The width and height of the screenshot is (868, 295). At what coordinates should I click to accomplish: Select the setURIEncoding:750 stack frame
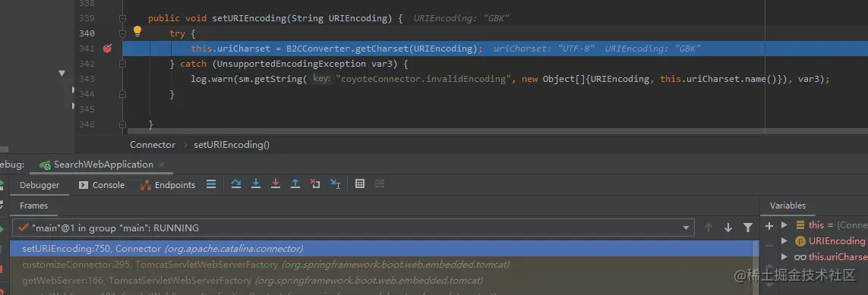pos(382,249)
